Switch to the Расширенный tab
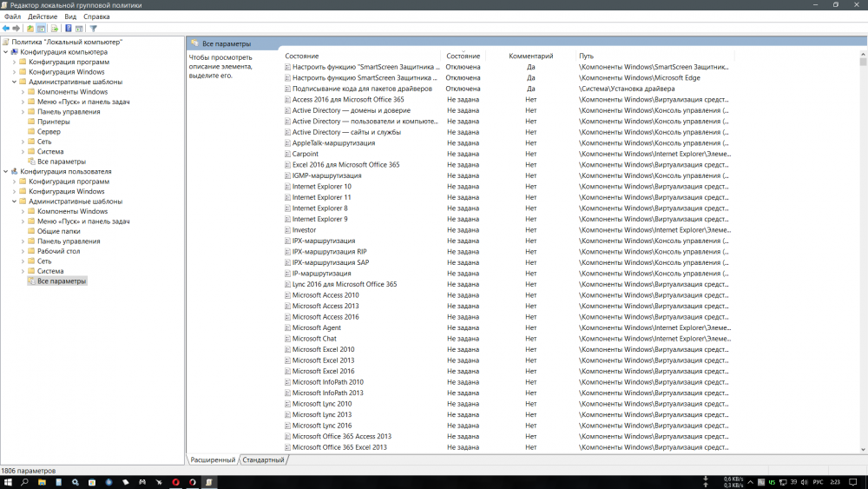Viewport: 868px width, 489px height. [213, 459]
